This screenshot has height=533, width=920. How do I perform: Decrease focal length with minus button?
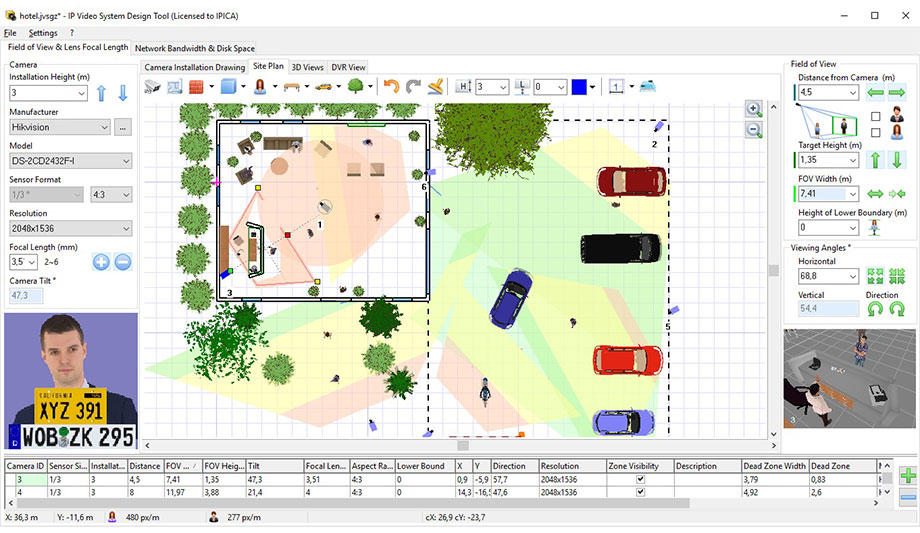(123, 262)
